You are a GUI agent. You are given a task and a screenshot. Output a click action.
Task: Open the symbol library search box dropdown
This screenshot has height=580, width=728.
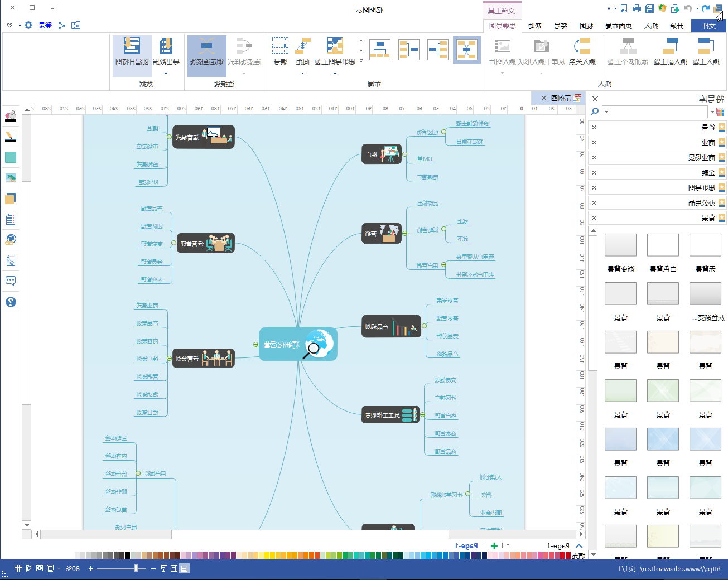tap(606, 112)
